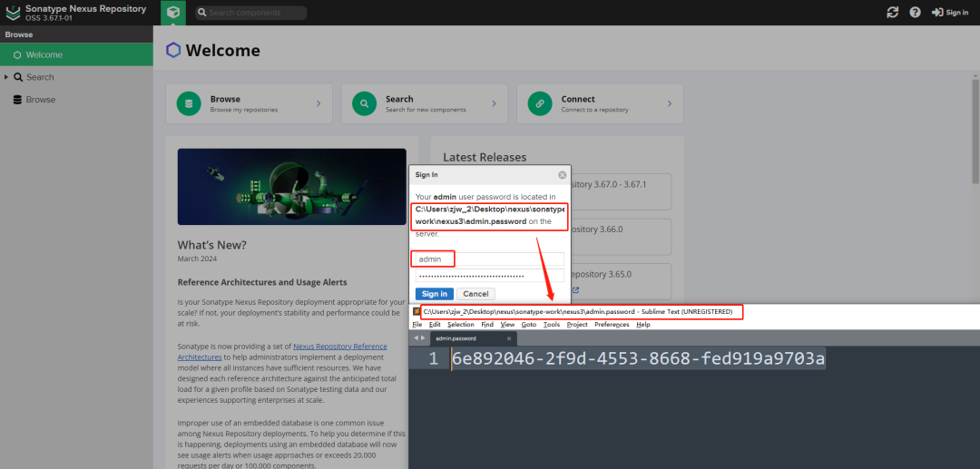Click the Latest Releases heading
The width and height of the screenshot is (980, 469).
point(485,157)
